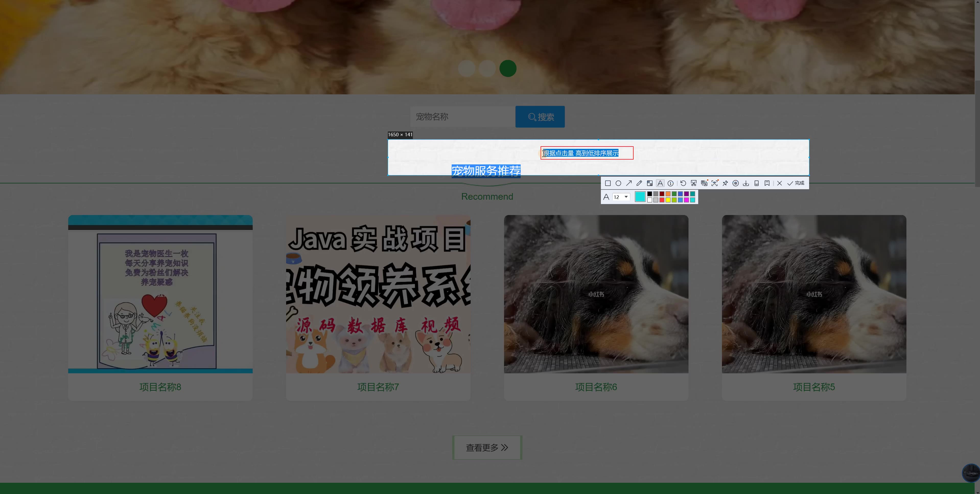Click the OCR text recognition icon
Viewport: 980px width, 494px height.
coord(715,183)
